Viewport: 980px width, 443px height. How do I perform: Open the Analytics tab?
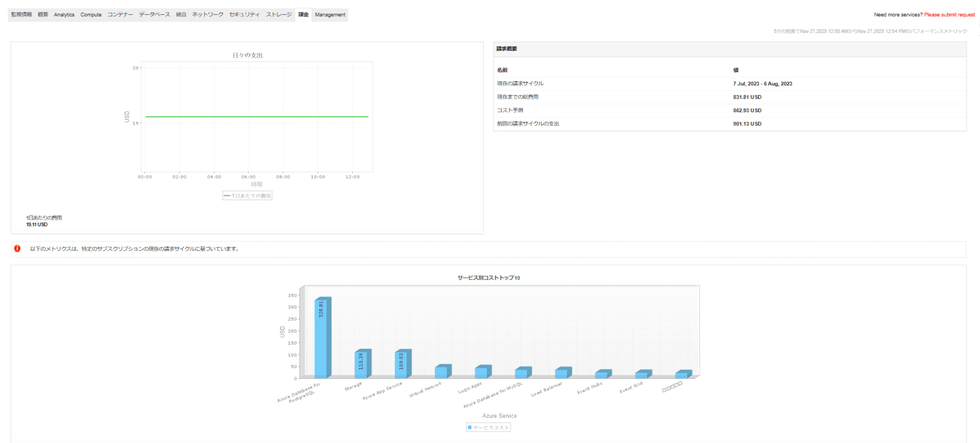click(x=64, y=15)
